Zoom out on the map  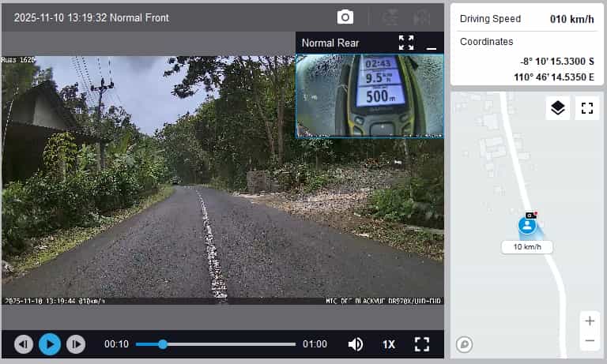click(x=589, y=341)
